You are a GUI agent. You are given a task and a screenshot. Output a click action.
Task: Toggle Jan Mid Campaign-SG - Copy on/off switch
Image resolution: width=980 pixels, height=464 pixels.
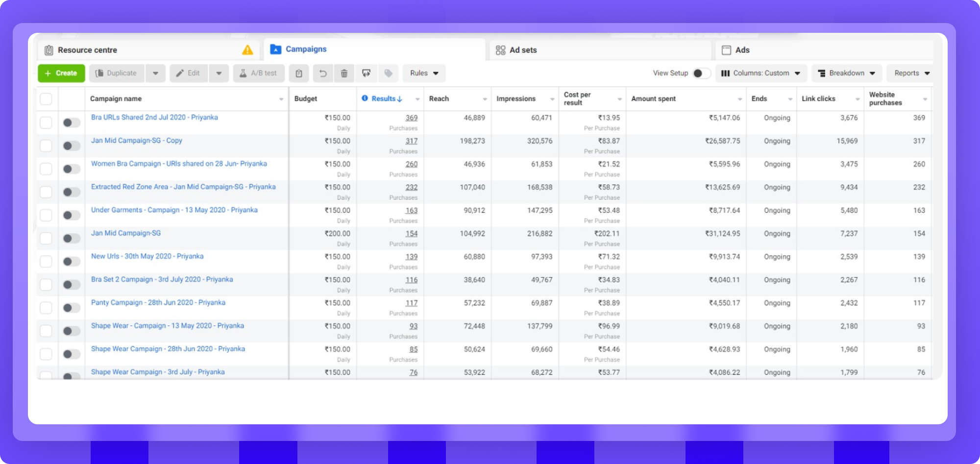coord(71,146)
